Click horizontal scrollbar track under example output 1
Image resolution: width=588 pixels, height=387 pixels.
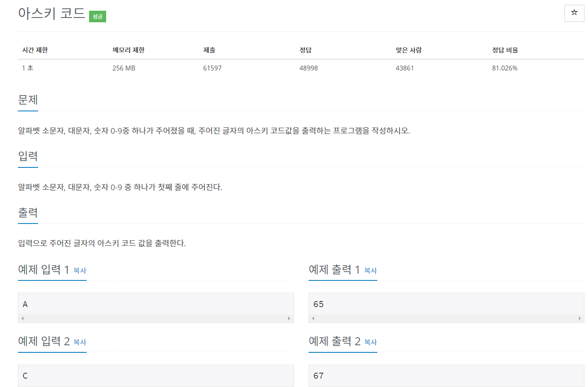coord(446,318)
